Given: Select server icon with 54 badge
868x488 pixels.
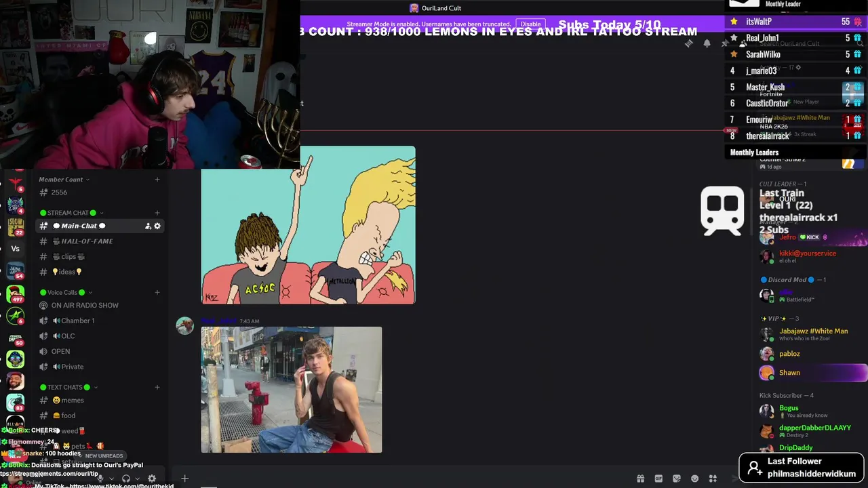Looking at the screenshot, I should pos(15,271).
